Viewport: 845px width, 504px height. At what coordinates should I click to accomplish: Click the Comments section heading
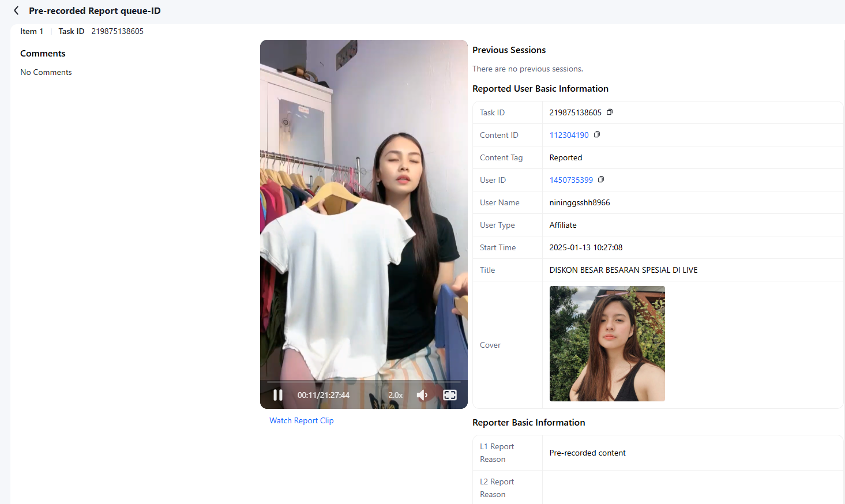tap(43, 54)
